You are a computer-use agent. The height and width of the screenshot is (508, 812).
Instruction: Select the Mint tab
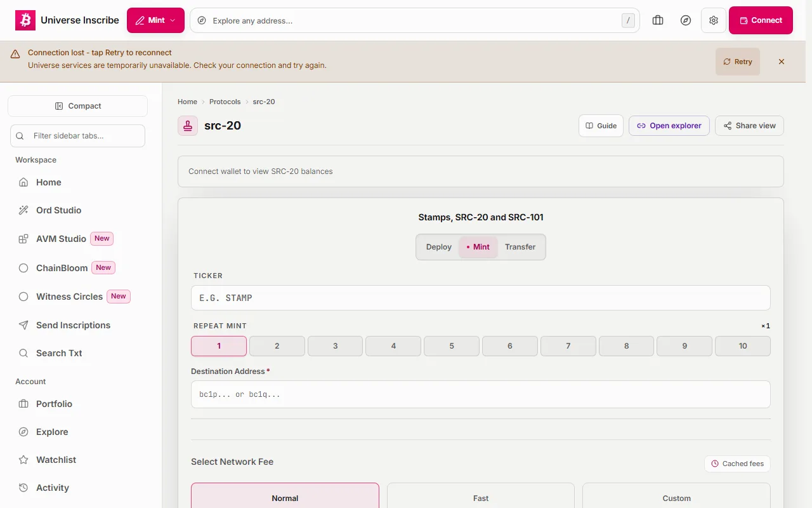click(x=478, y=247)
